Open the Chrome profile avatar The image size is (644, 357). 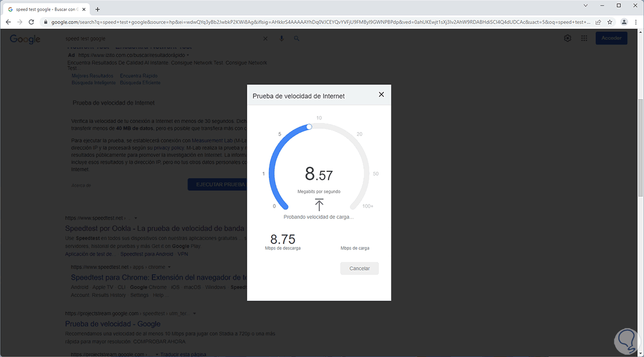pyautogui.click(x=624, y=22)
